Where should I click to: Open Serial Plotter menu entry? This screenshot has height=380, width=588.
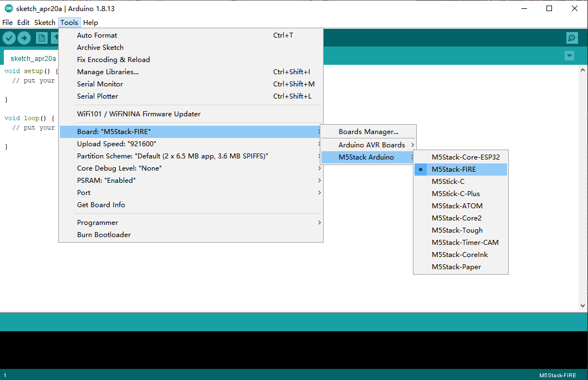pos(191,96)
